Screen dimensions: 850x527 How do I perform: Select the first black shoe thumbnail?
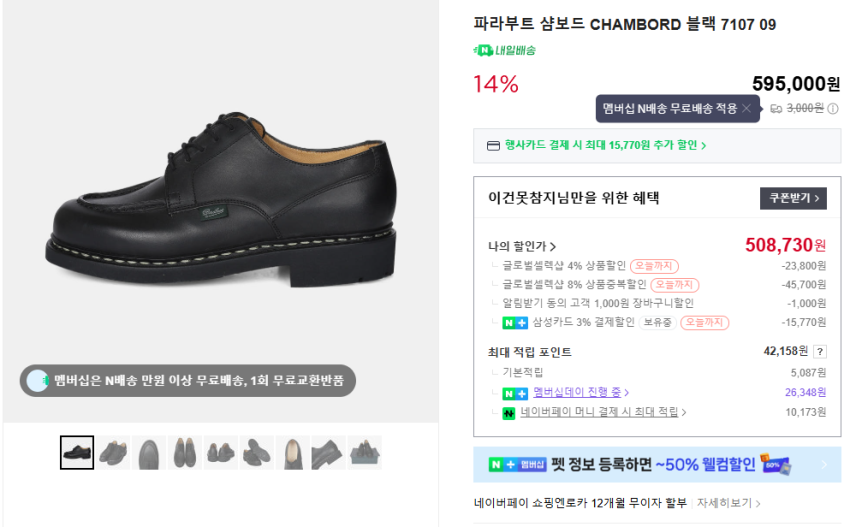[77, 453]
